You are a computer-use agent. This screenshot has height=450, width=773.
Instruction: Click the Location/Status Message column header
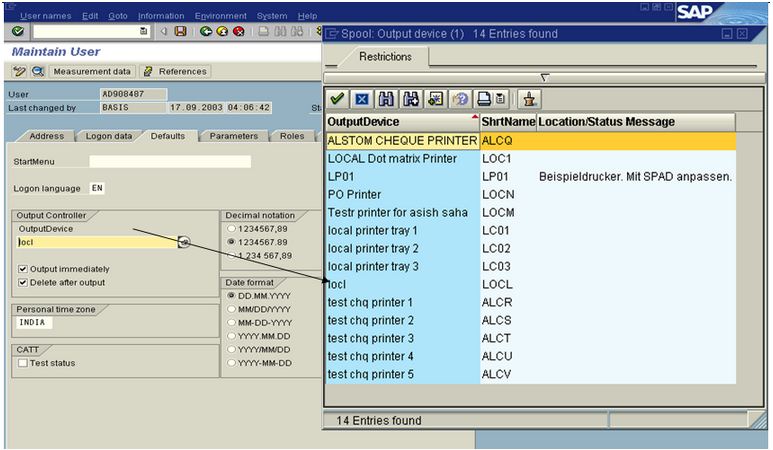[636, 122]
